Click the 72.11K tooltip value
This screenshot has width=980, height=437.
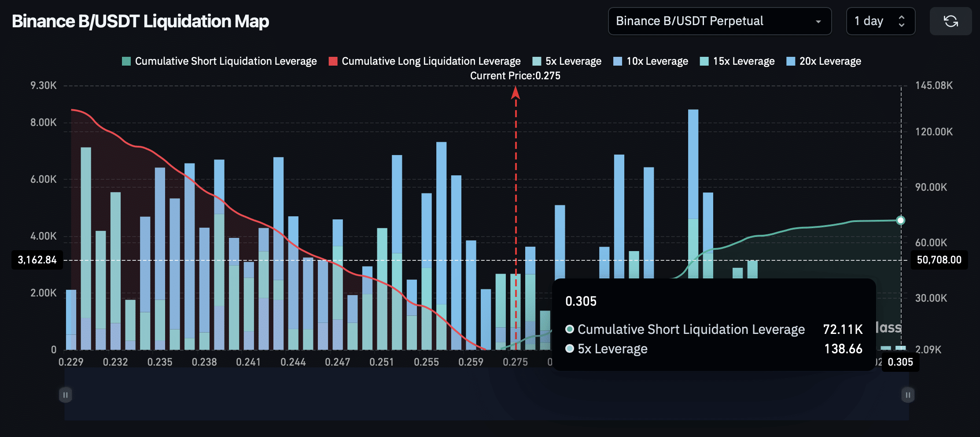(843, 330)
